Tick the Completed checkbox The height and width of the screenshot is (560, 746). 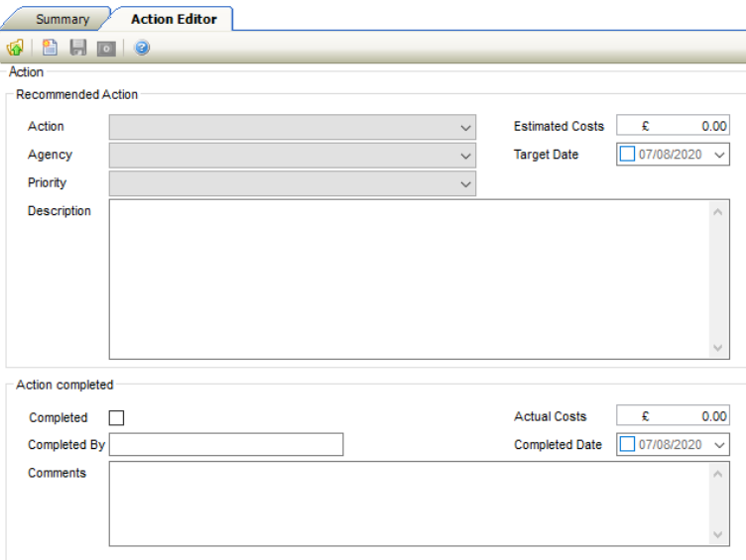click(117, 418)
